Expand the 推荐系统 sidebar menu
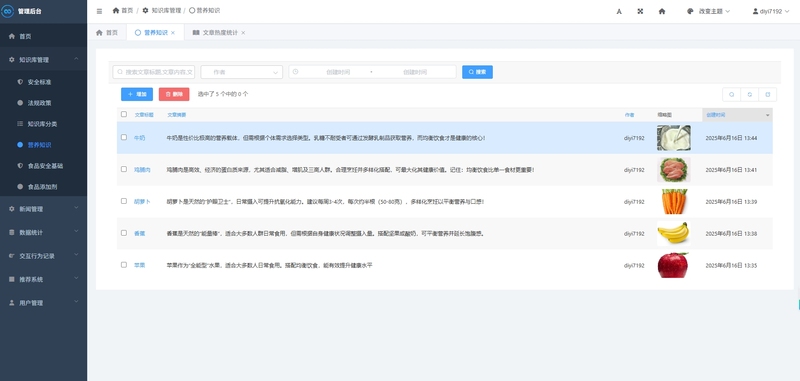 pyautogui.click(x=43, y=279)
